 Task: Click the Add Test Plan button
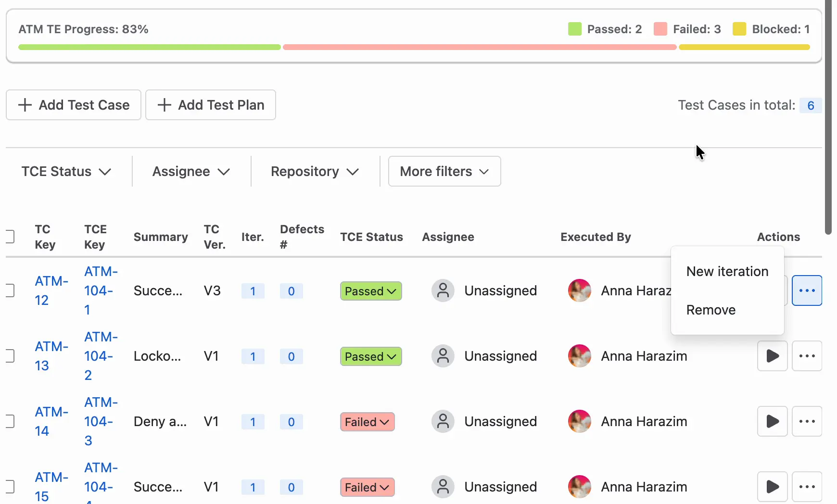coord(211,105)
